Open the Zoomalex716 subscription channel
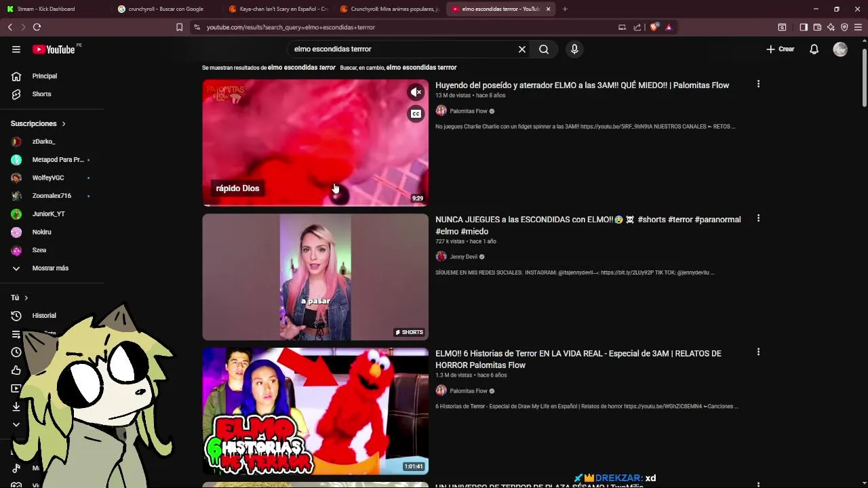The width and height of the screenshot is (868, 488). [x=52, y=196]
